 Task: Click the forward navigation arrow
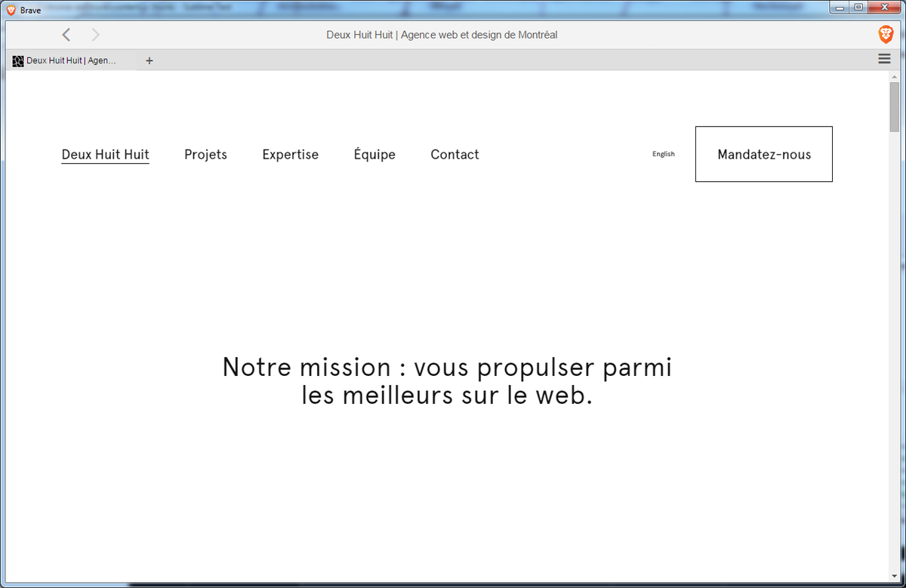tap(95, 34)
